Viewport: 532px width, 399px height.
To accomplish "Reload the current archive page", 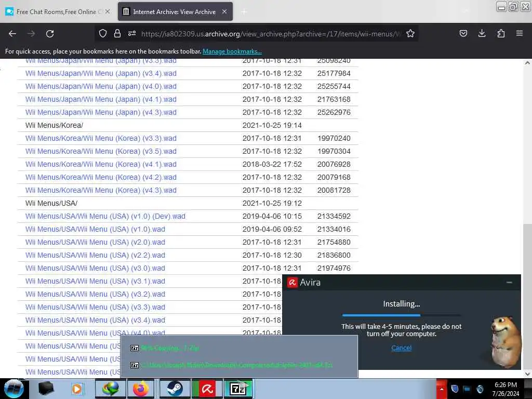I will (x=50, y=34).
